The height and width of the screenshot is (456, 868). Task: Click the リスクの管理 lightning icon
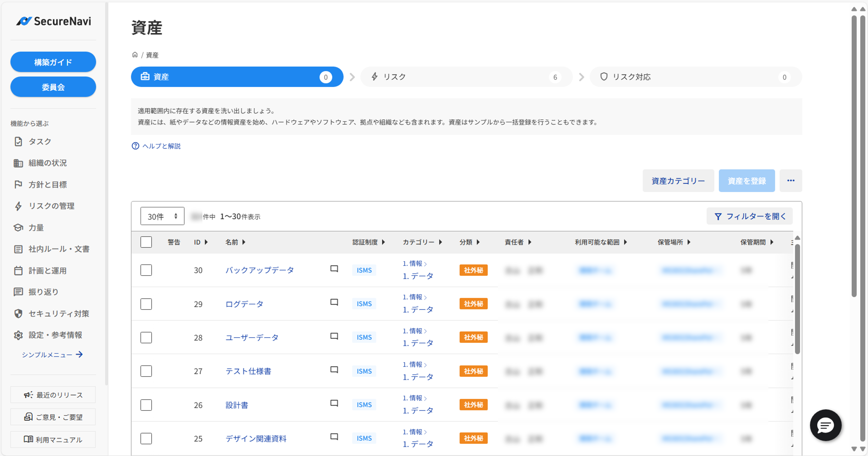(x=18, y=206)
